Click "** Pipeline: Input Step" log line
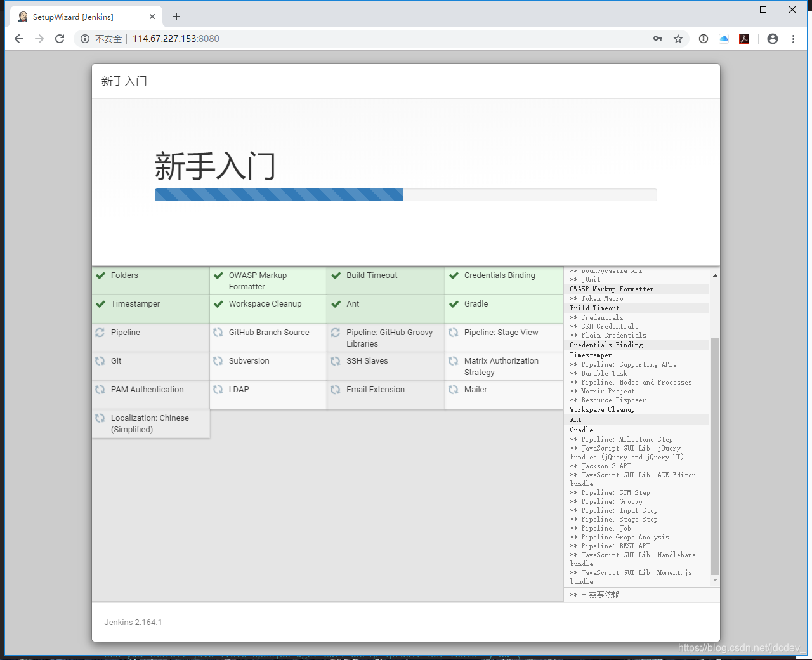 coord(613,510)
